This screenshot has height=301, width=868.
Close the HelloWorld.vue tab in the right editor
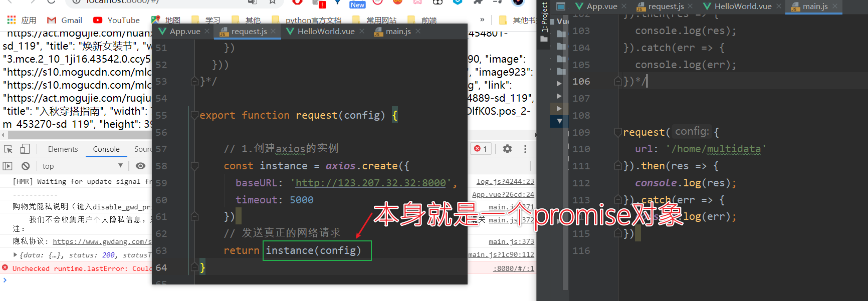coord(779,6)
